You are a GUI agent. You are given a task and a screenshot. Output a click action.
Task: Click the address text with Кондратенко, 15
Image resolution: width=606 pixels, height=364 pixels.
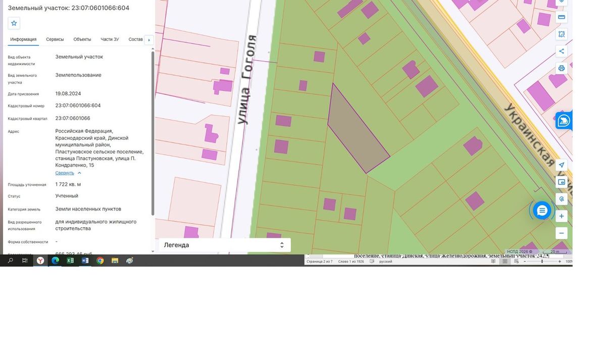99,148
